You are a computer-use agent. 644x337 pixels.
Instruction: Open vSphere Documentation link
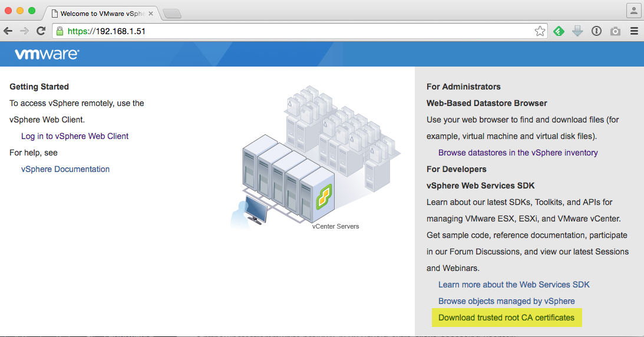(x=65, y=169)
